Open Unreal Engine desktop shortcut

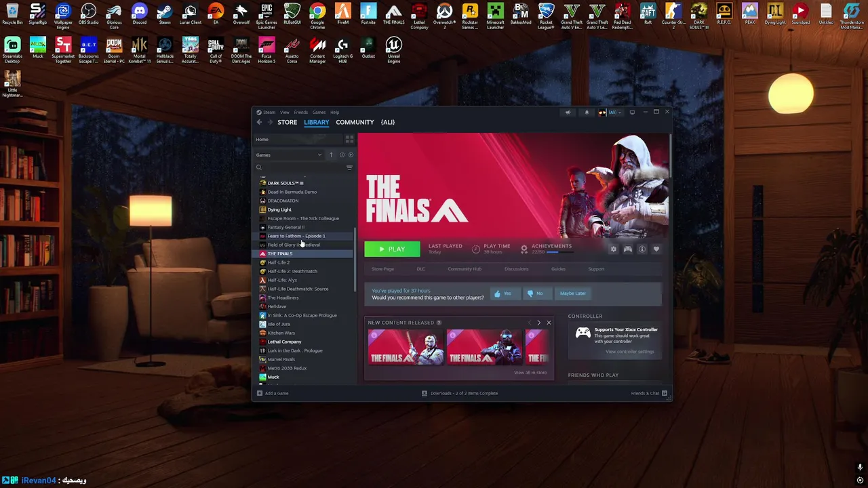pos(393,50)
